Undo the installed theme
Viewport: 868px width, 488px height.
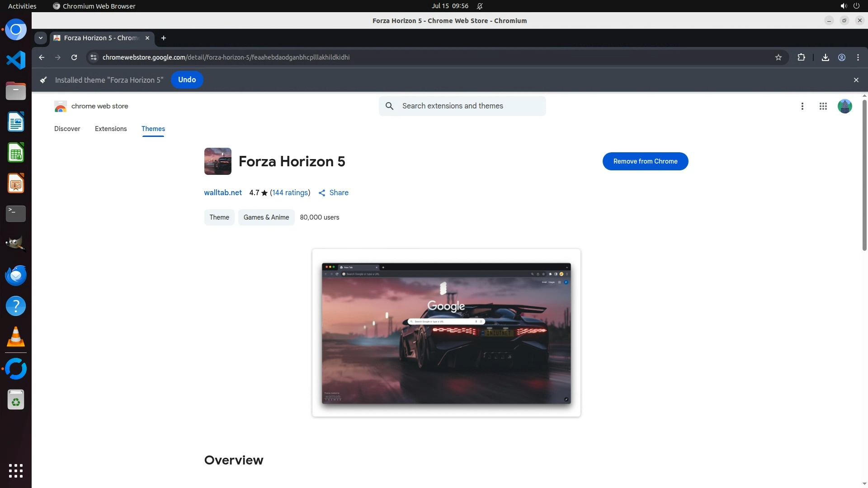pyautogui.click(x=187, y=80)
